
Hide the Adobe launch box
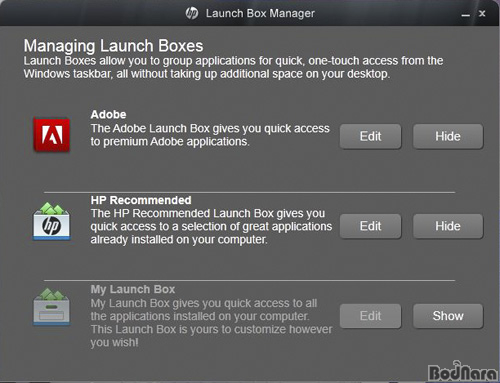pos(448,136)
